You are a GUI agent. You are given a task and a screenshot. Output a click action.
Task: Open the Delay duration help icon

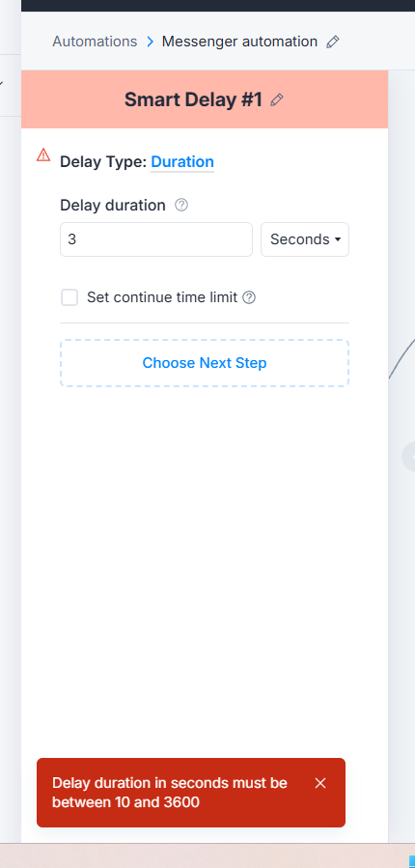(x=181, y=206)
